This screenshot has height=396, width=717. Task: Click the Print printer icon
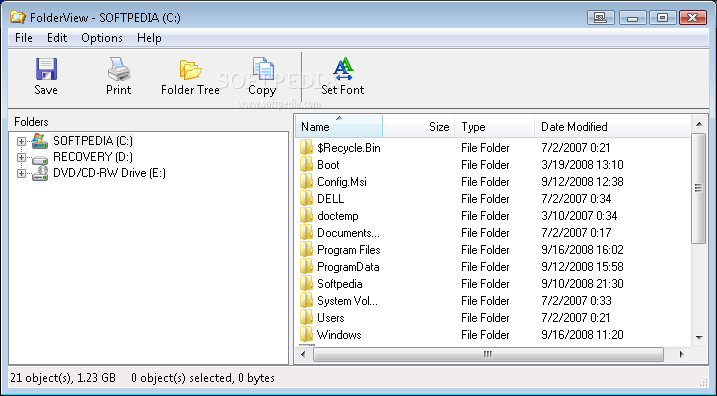[119, 69]
